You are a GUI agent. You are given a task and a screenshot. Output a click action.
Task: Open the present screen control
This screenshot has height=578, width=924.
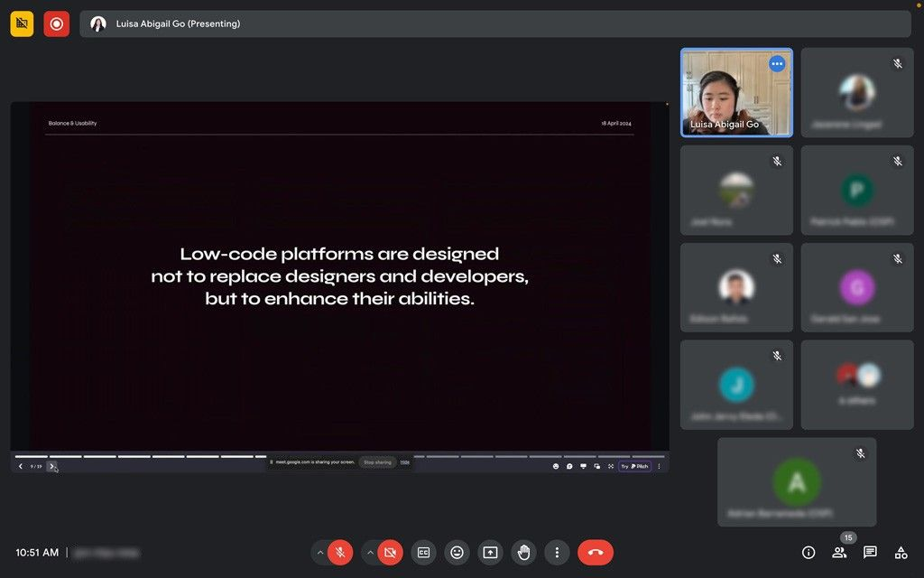point(490,552)
